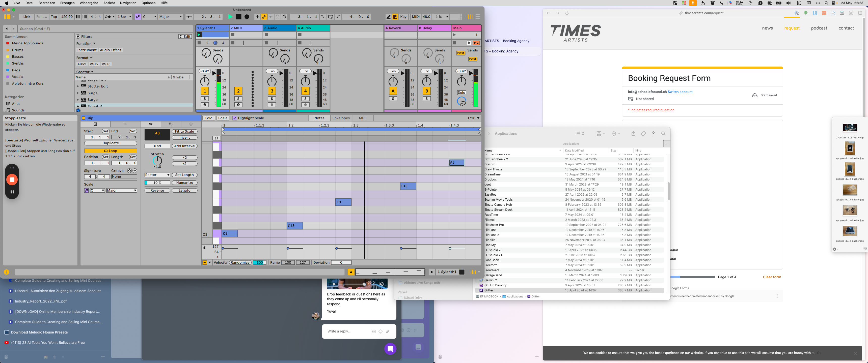868x363 pixels.
Task: Open the clip scale Major dropdown
Action: (122, 190)
